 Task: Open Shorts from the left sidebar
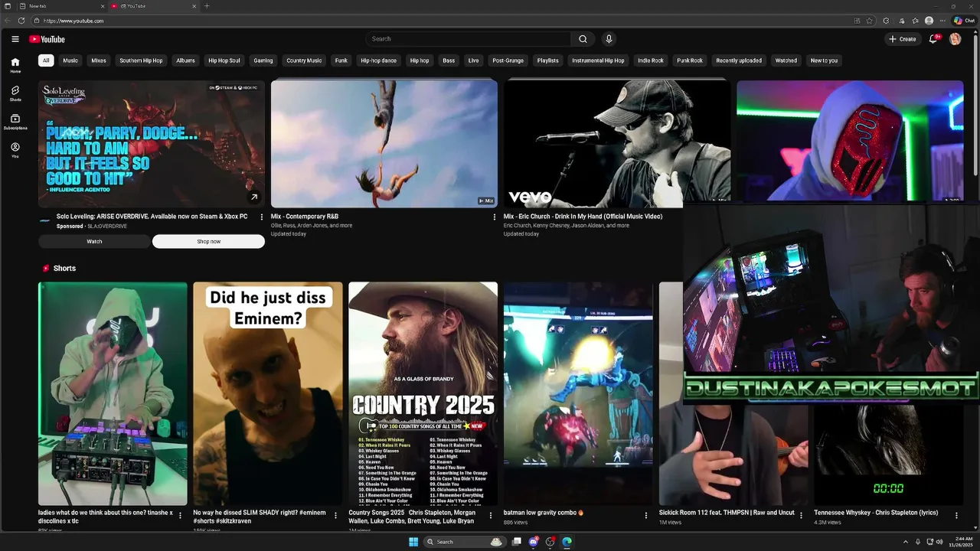pyautogui.click(x=15, y=94)
